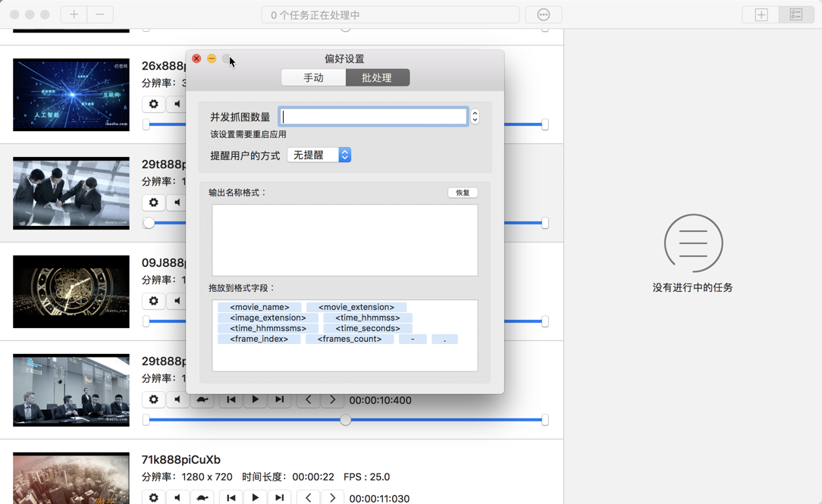This screenshot has width=822, height=504.
Task: Focus the 并发抓图数量 input field
Action: click(x=373, y=116)
